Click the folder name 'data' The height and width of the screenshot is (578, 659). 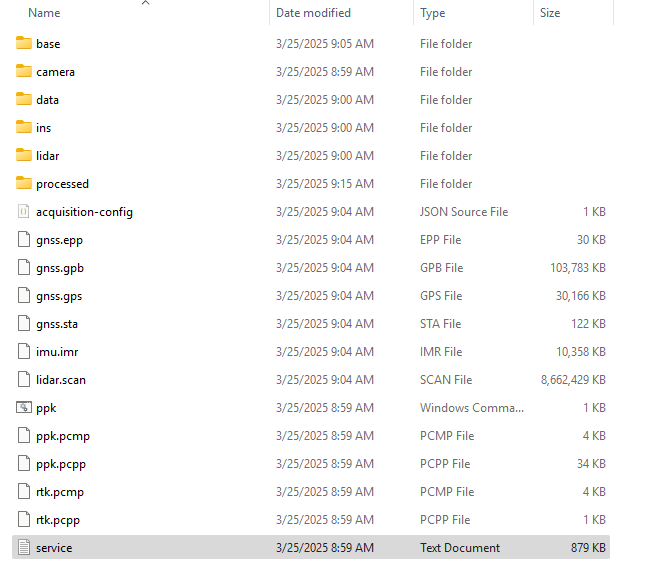(47, 100)
